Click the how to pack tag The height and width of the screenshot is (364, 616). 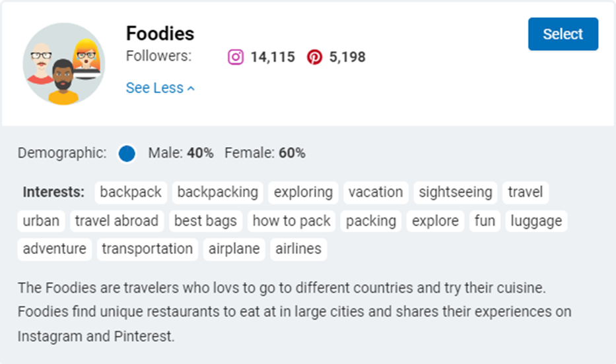coord(291,221)
